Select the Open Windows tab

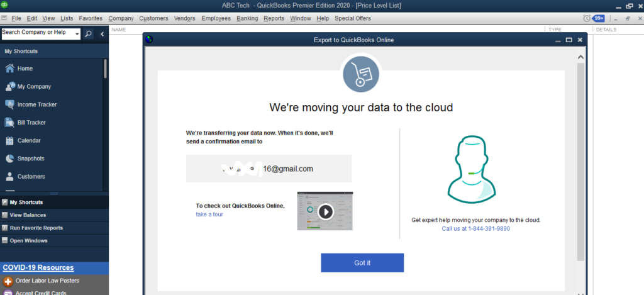coord(54,241)
